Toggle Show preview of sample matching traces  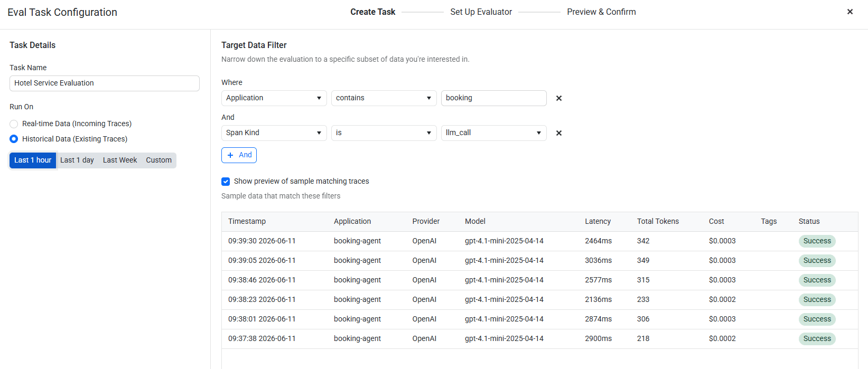(x=226, y=182)
